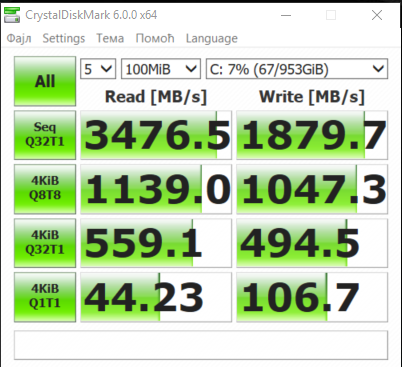402x367 pixels.
Task: Open the Тема menu
Action: [110, 38]
